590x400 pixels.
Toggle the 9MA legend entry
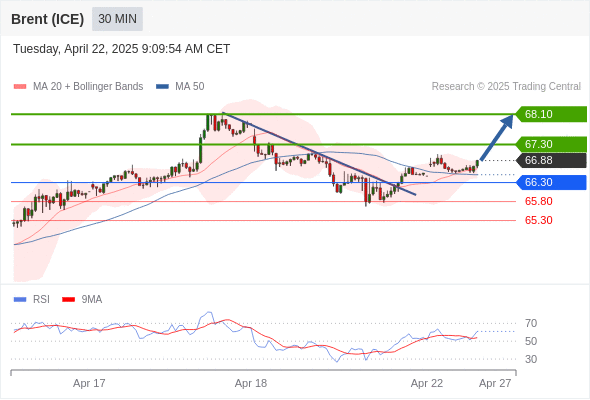coord(82,300)
